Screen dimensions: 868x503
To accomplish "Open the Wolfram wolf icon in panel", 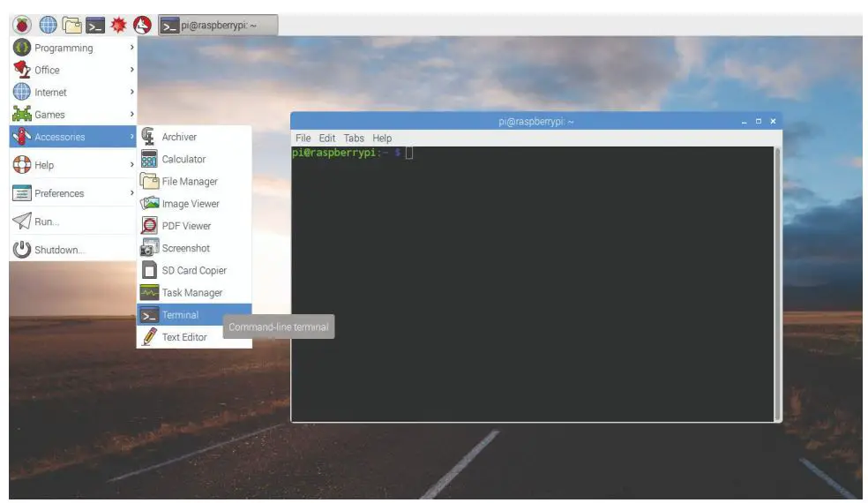I will [142, 25].
